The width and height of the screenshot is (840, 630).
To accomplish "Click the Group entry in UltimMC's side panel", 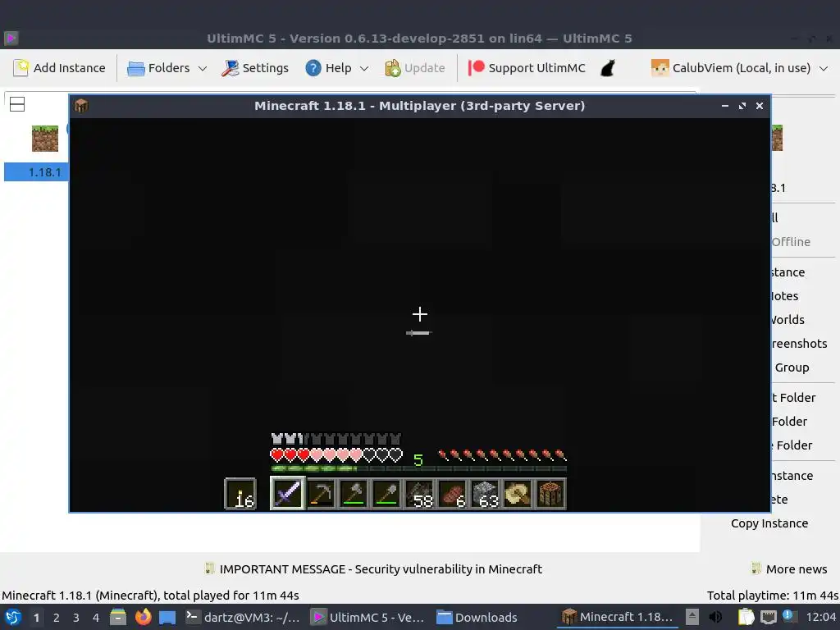I will 792,367.
